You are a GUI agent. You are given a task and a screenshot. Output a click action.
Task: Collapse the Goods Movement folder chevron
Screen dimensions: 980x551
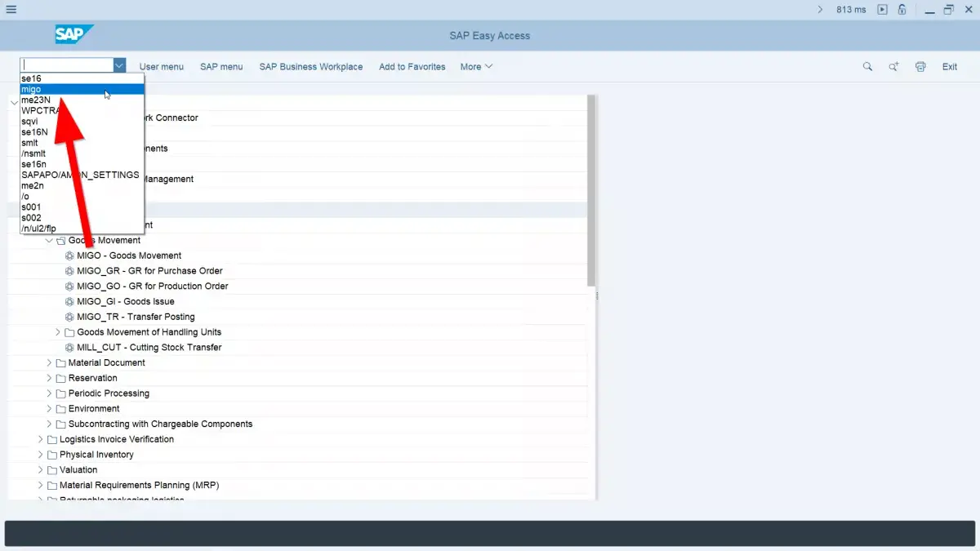pos(49,241)
